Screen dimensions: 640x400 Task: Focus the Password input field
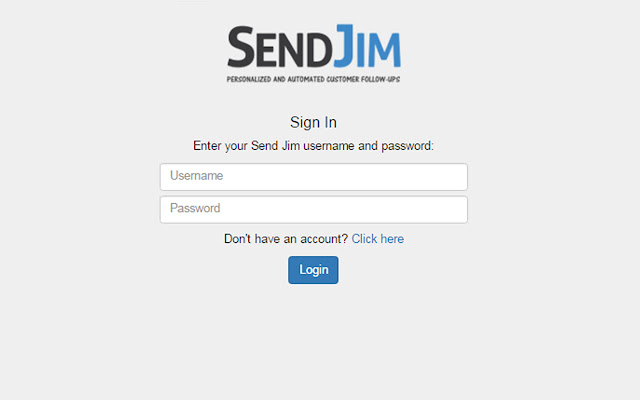coord(313,209)
